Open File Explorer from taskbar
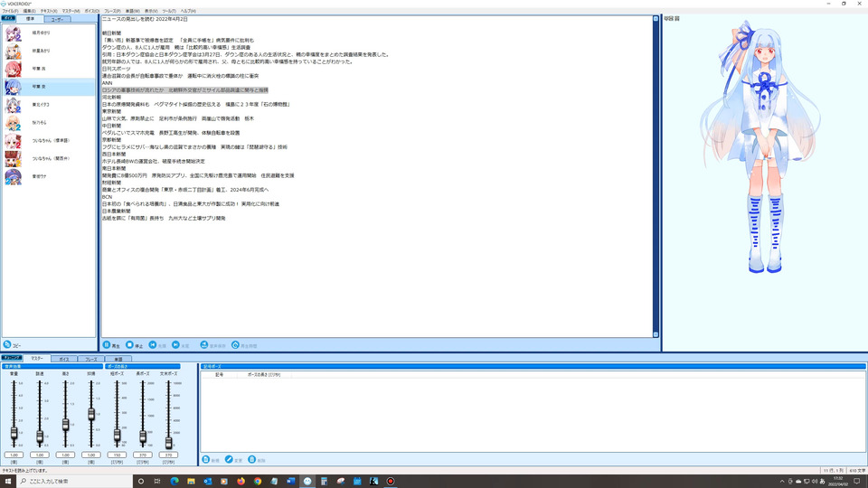This screenshot has width=868, height=488. click(x=191, y=482)
